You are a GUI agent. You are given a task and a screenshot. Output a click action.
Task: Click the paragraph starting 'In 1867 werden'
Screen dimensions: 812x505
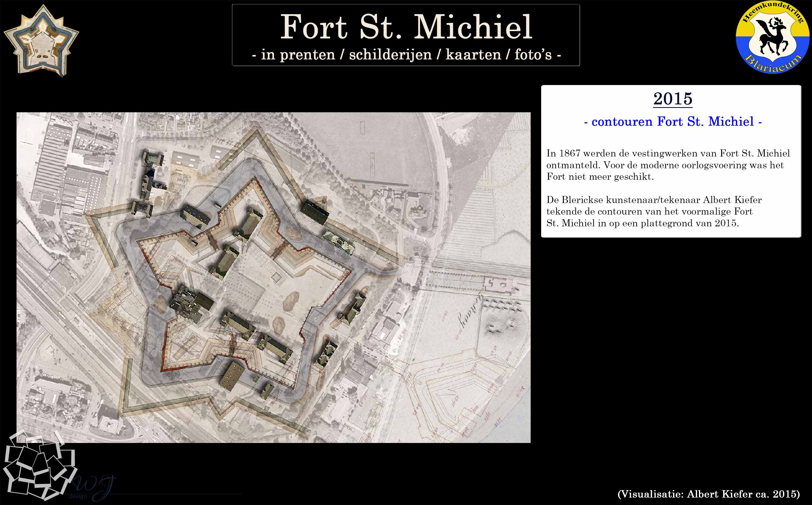[x=668, y=165]
